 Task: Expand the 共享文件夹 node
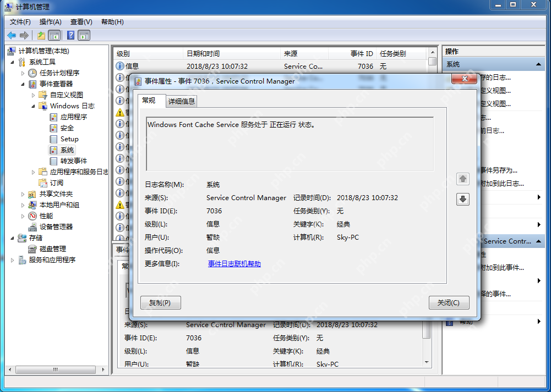coord(23,194)
